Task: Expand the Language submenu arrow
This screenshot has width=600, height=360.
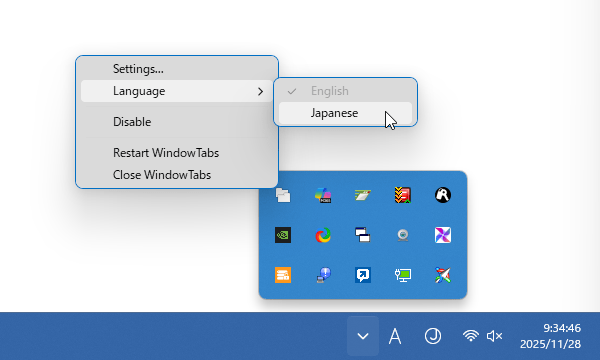Action: pyautogui.click(x=261, y=91)
